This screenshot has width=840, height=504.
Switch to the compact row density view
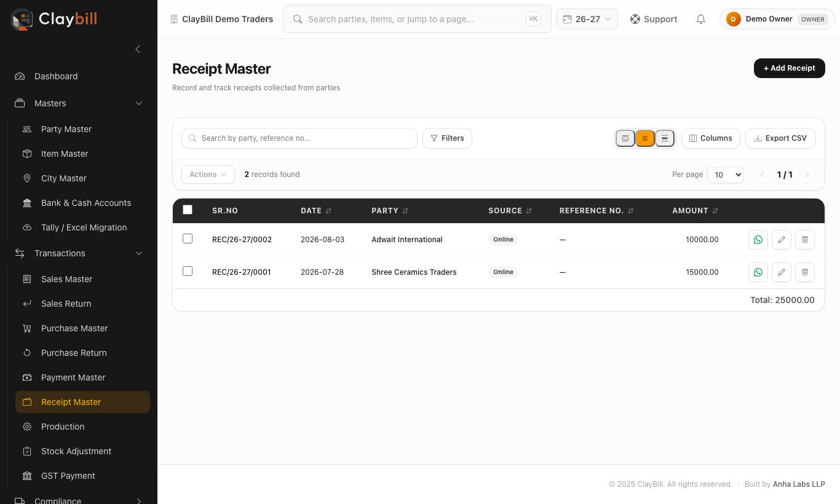pyautogui.click(x=625, y=138)
